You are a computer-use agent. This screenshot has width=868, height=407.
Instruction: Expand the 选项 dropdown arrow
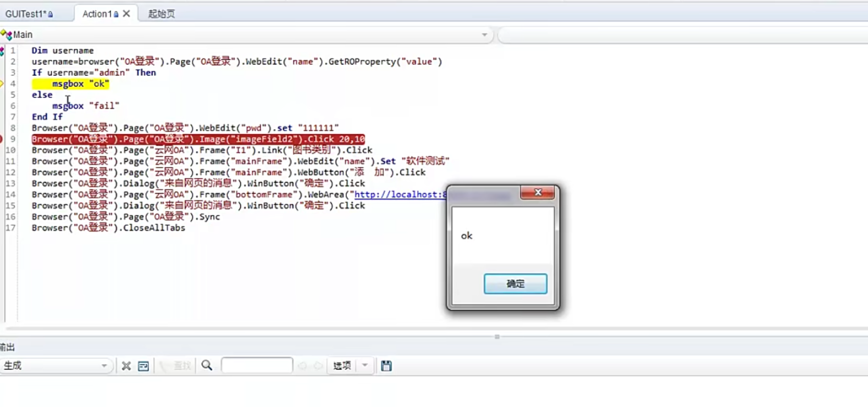click(x=365, y=366)
